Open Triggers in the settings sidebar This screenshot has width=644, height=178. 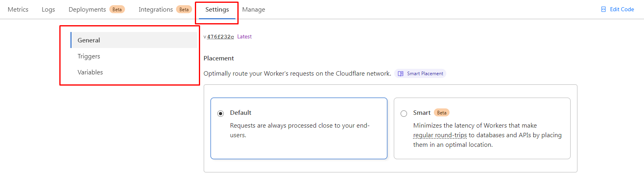click(89, 56)
